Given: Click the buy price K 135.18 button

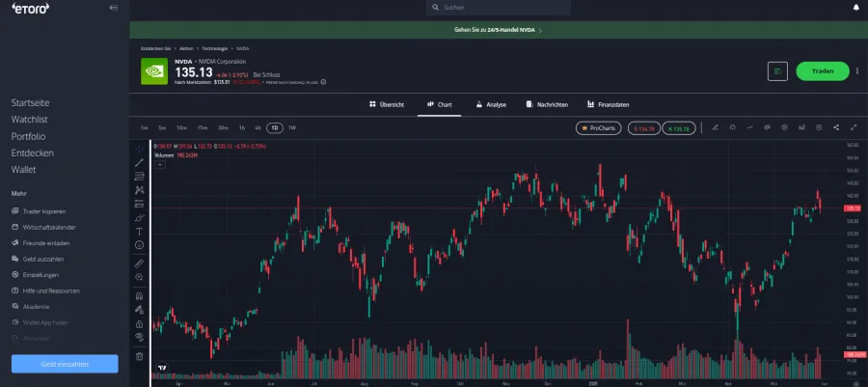Looking at the screenshot, I should (x=679, y=128).
